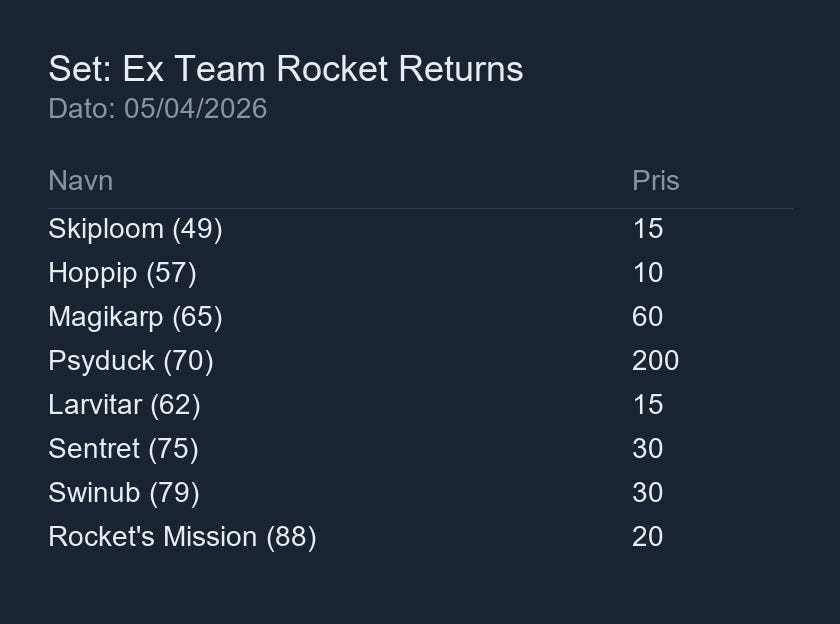Click Larvitar's price value 15
Image resolution: width=840 pixels, height=624 pixels.
click(647, 405)
